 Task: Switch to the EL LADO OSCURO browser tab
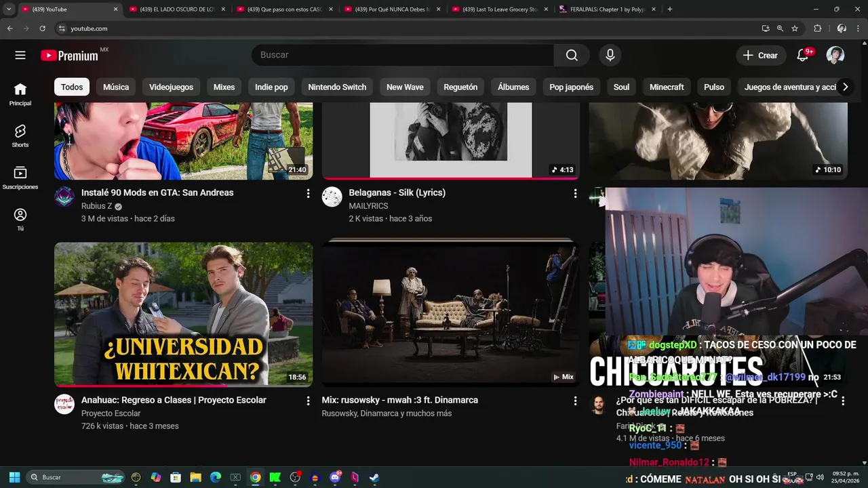click(x=176, y=9)
